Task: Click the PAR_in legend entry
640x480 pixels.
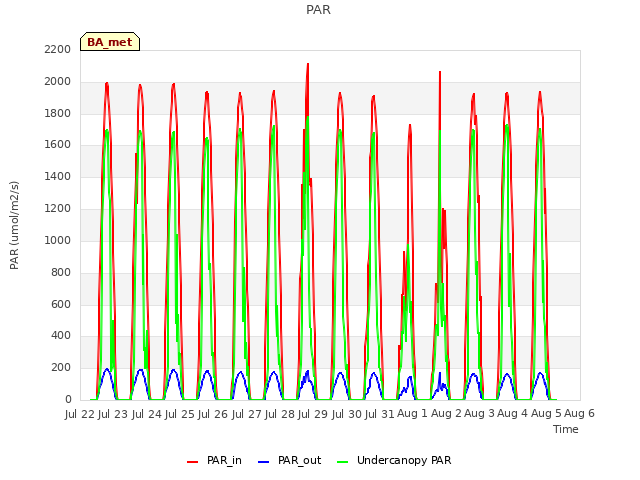Action: coord(214,460)
